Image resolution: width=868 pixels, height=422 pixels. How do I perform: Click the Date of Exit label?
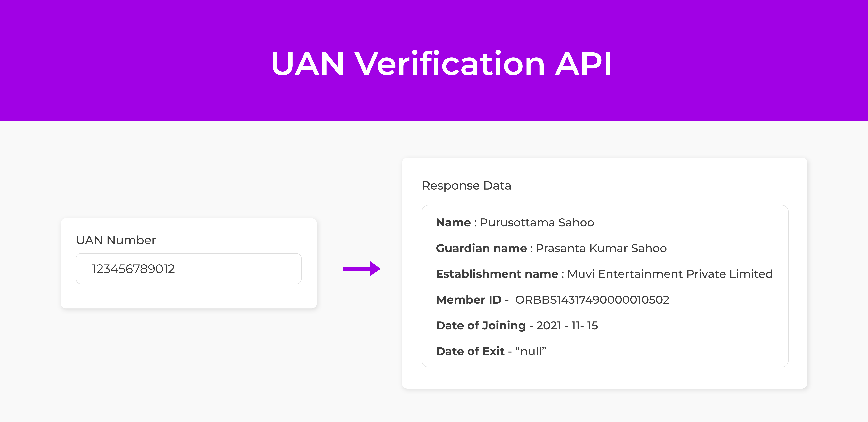[x=470, y=351]
